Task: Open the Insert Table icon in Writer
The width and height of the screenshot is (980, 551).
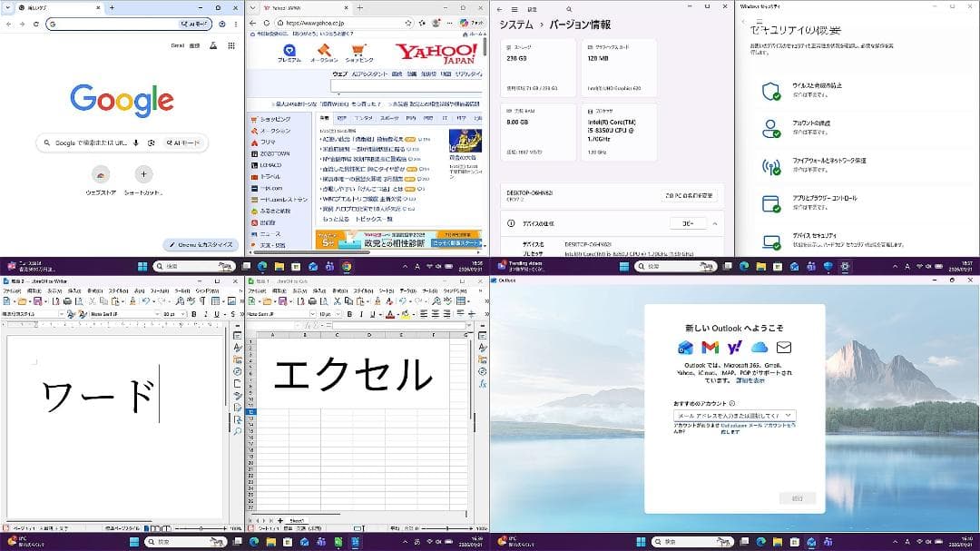Action: pos(217,300)
